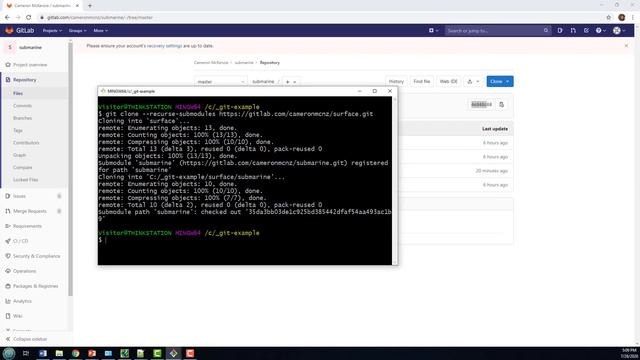Follow the recovery settings link

pos(164,46)
